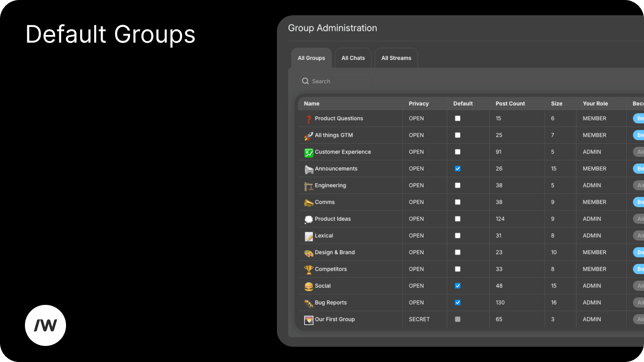The width and height of the screenshot is (644, 362).
Task: Click the /w logo in the bottom left
Action: click(x=45, y=325)
